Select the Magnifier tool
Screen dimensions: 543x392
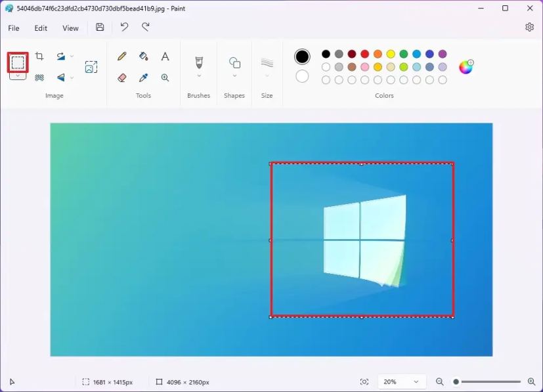tap(165, 77)
